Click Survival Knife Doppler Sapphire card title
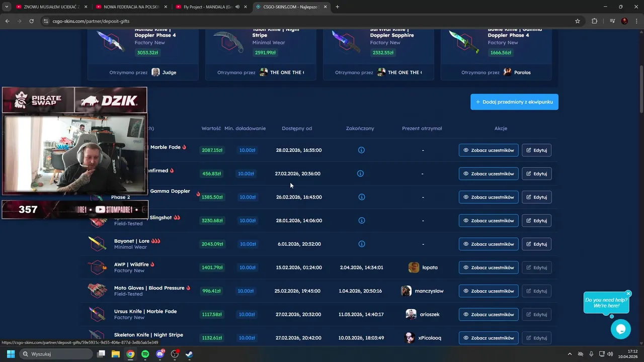 (x=392, y=32)
